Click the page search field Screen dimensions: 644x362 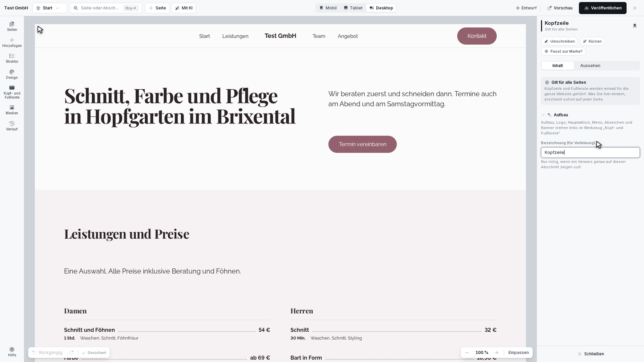pos(106,8)
